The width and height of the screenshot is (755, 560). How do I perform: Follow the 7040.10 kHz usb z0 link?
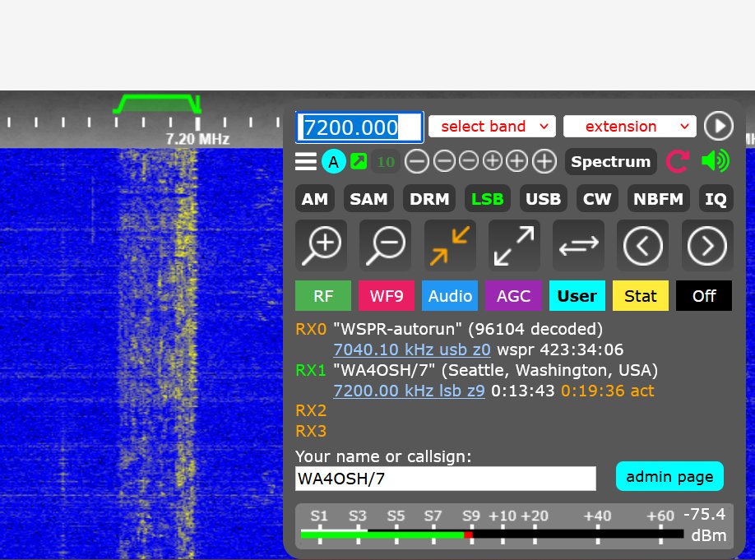tap(412, 349)
